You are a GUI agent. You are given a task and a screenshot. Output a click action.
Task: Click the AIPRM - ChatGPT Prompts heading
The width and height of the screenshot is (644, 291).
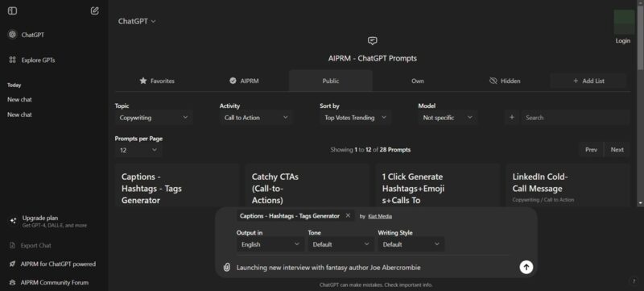[373, 58]
